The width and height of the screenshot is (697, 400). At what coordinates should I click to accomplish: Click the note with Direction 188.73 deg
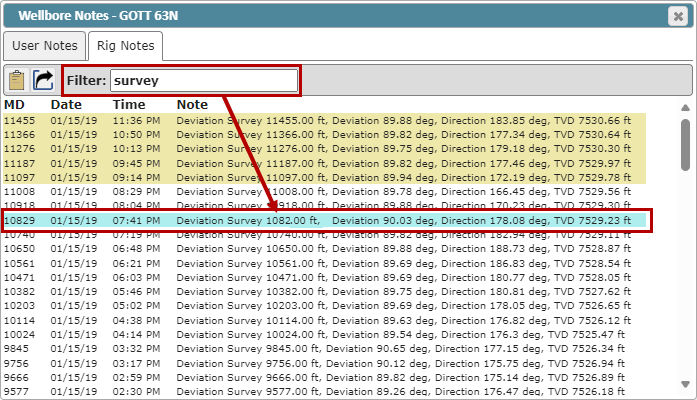click(x=404, y=248)
